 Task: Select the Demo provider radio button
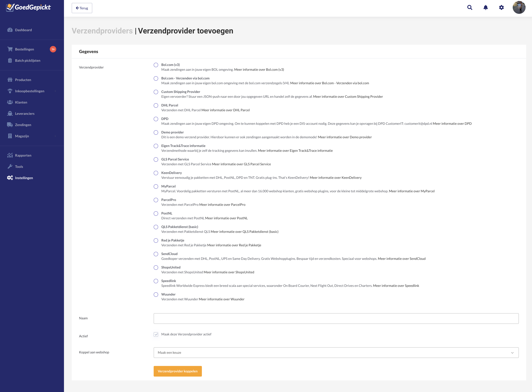tap(156, 132)
